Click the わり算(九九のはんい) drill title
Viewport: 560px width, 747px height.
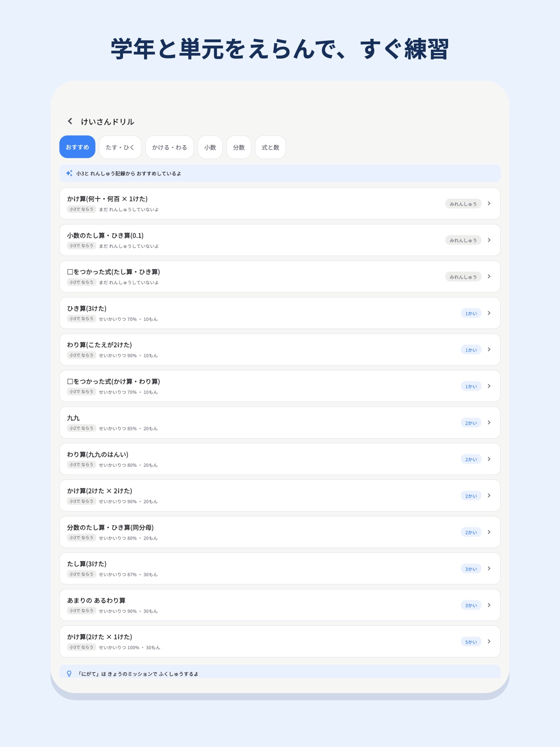pos(98,454)
